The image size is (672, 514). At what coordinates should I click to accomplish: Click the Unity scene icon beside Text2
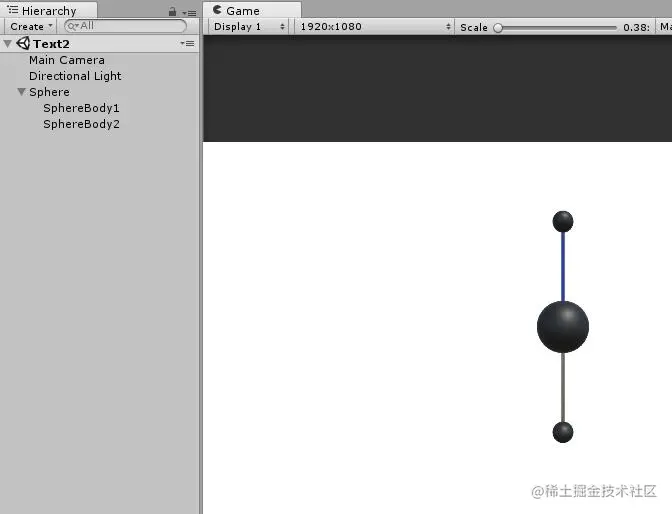click(x=23, y=43)
